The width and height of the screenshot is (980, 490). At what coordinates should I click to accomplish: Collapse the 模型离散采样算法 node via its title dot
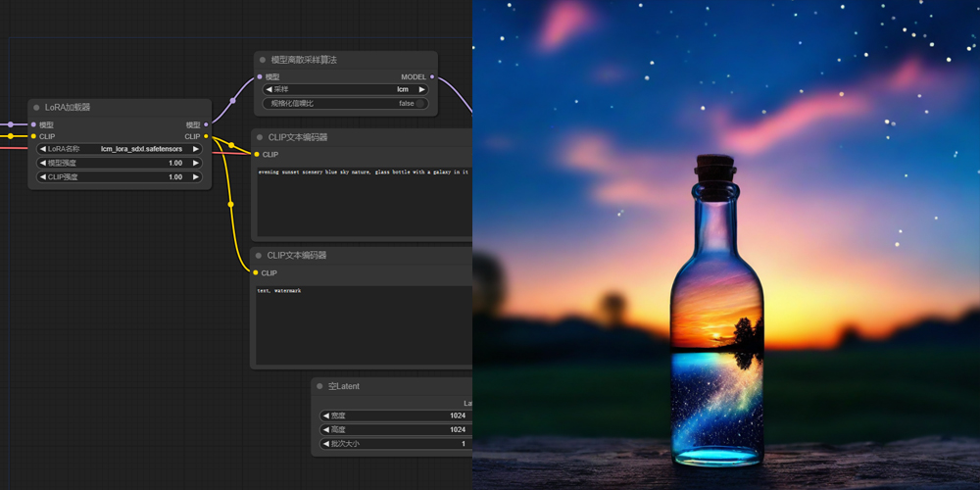[x=263, y=60]
